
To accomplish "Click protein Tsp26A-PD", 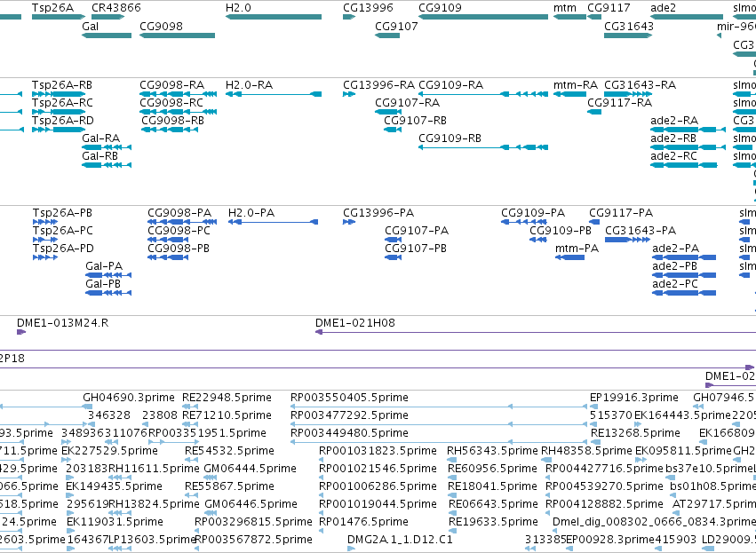I will click(63, 249).
